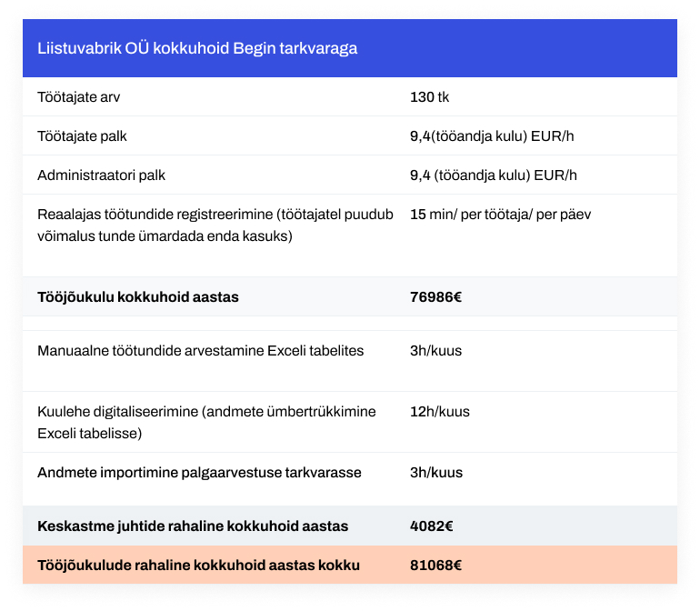Click 'Tööjõukulude rahaline kokkuhoid aastas kokku'

tap(199, 565)
